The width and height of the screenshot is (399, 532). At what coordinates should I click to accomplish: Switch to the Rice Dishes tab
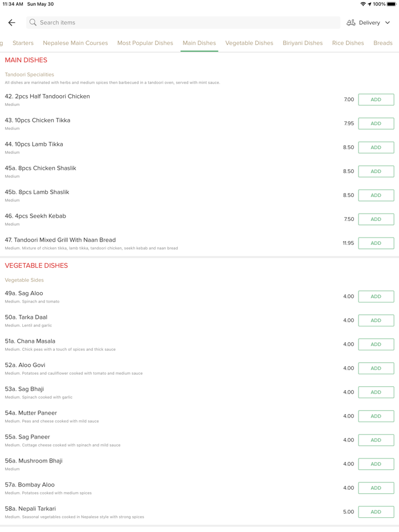point(348,43)
